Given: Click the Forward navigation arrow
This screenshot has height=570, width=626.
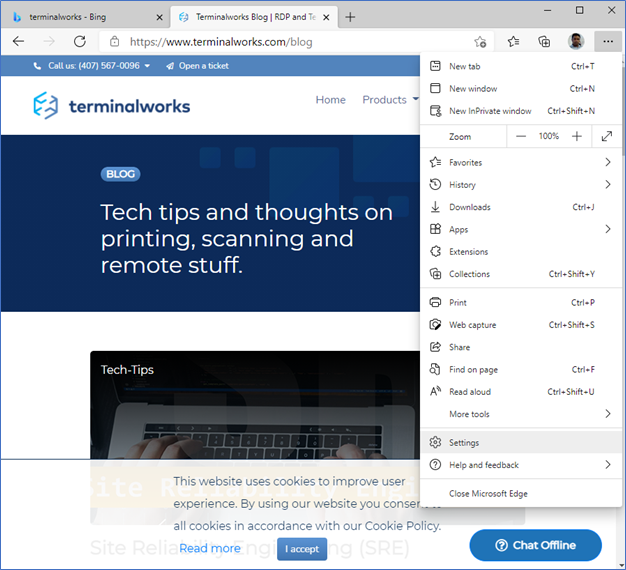Looking at the screenshot, I should (49, 42).
